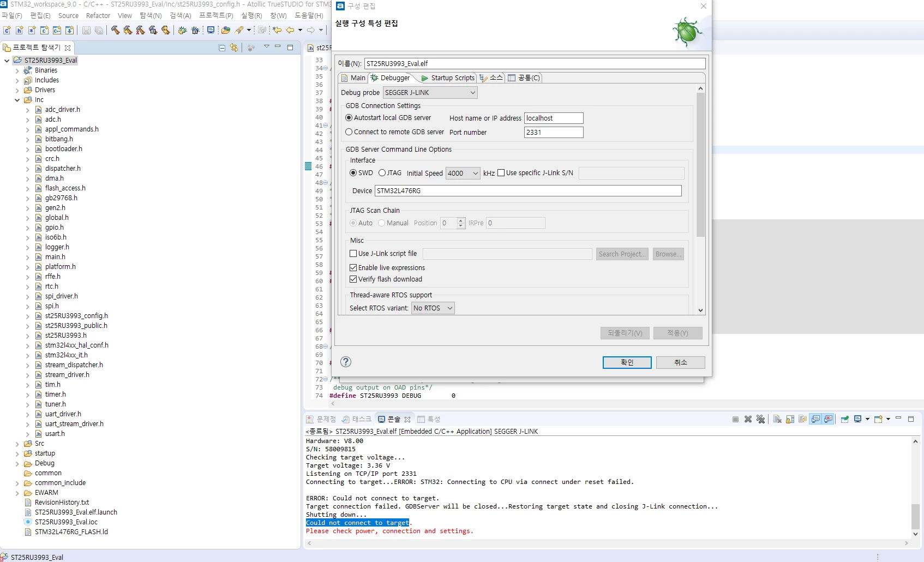The height and width of the screenshot is (562, 924).
Task: Click the first Build hammer icon
Action: coord(115,30)
